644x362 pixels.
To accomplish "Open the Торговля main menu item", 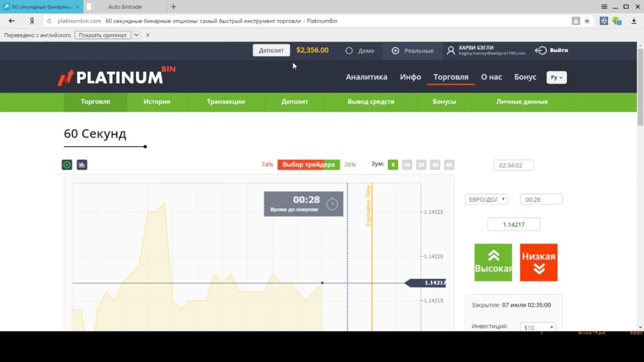I will pos(451,77).
